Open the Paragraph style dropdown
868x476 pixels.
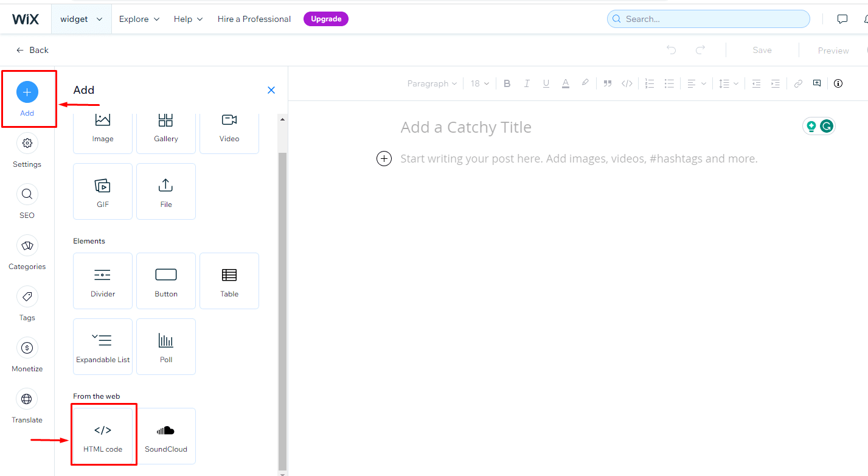[x=432, y=84]
